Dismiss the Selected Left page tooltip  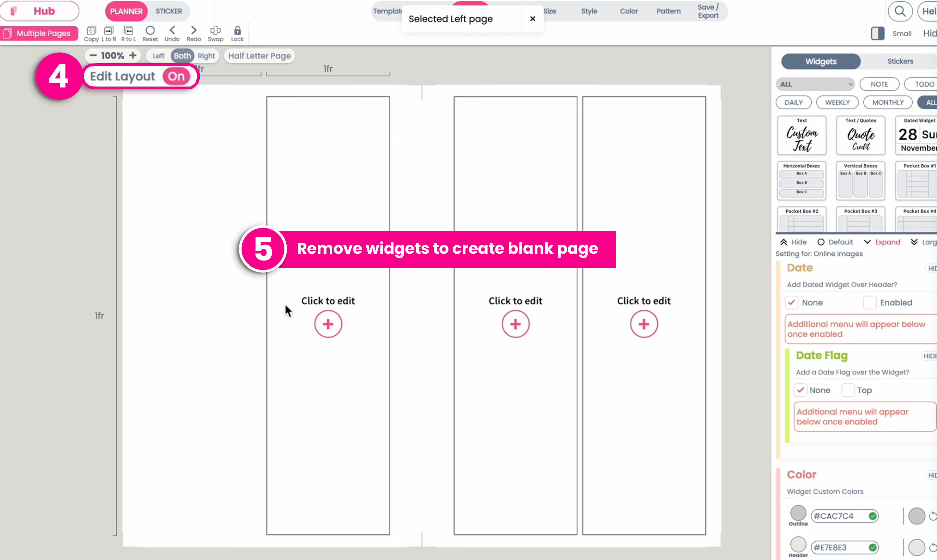pyautogui.click(x=532, y=18)
